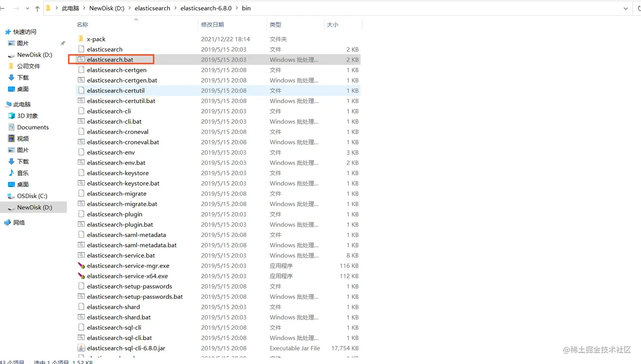The image size is (641, 364).
Task: Expand chevron after NewDisk (D:) breadcrumb
Action: click(130, 8)
